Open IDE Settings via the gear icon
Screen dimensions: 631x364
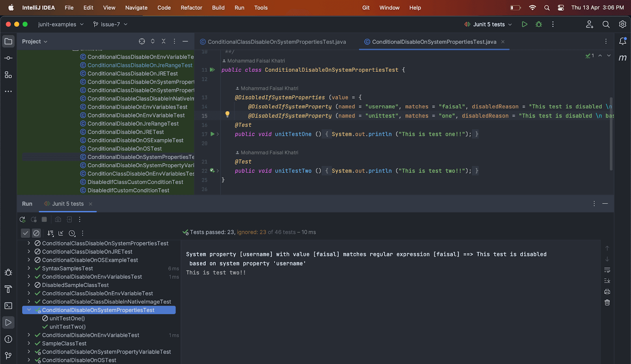tap(622, 24)
